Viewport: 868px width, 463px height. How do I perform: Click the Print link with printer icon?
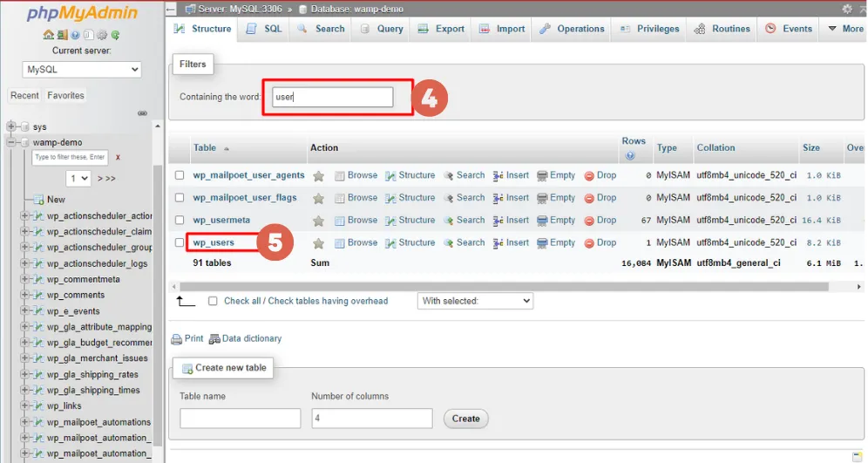[x=187, y=338]
